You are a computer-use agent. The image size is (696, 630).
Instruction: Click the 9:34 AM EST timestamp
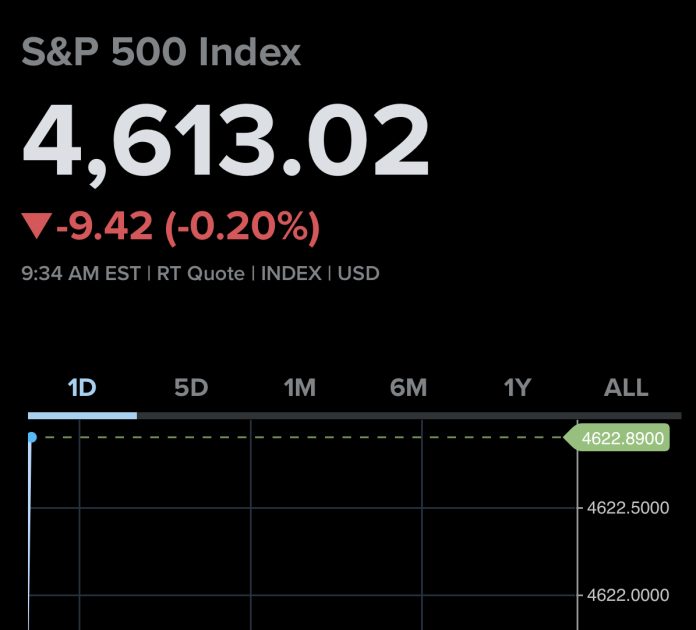pos(84,273)
